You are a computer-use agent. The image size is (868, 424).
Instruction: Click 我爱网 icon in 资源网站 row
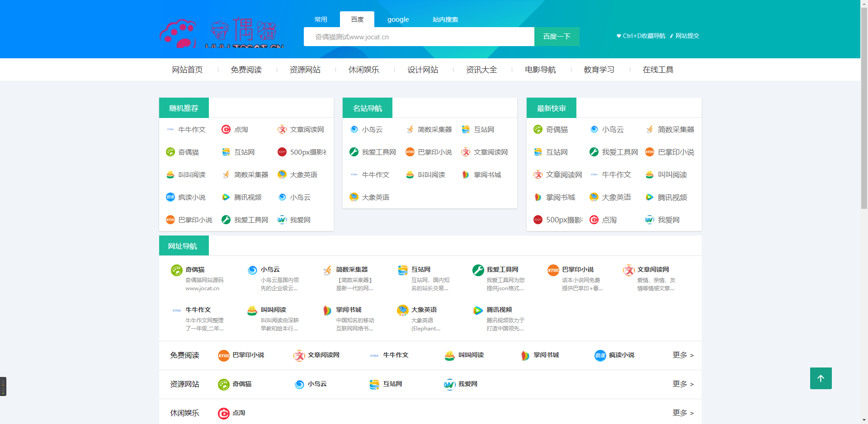pos(450,385)
